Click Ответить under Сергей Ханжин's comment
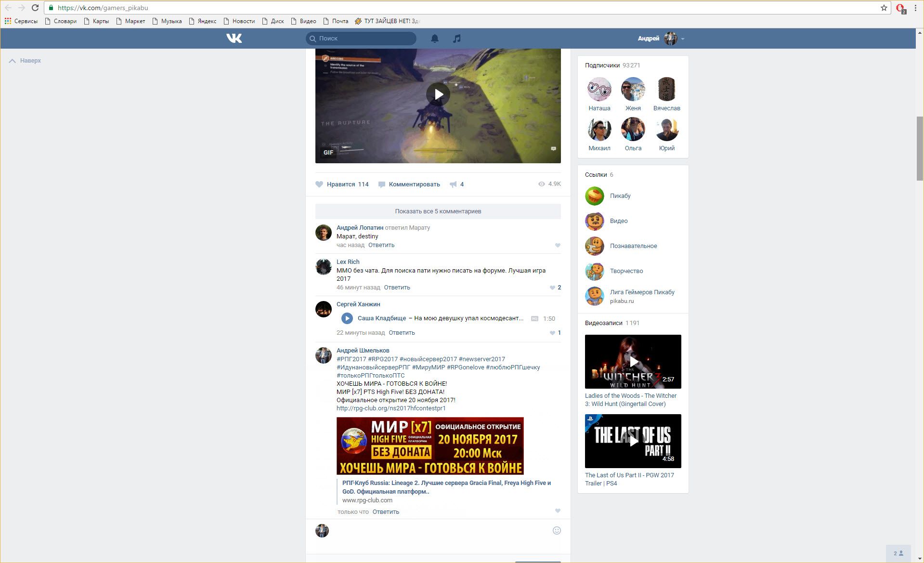 click(x=402, y=333)
